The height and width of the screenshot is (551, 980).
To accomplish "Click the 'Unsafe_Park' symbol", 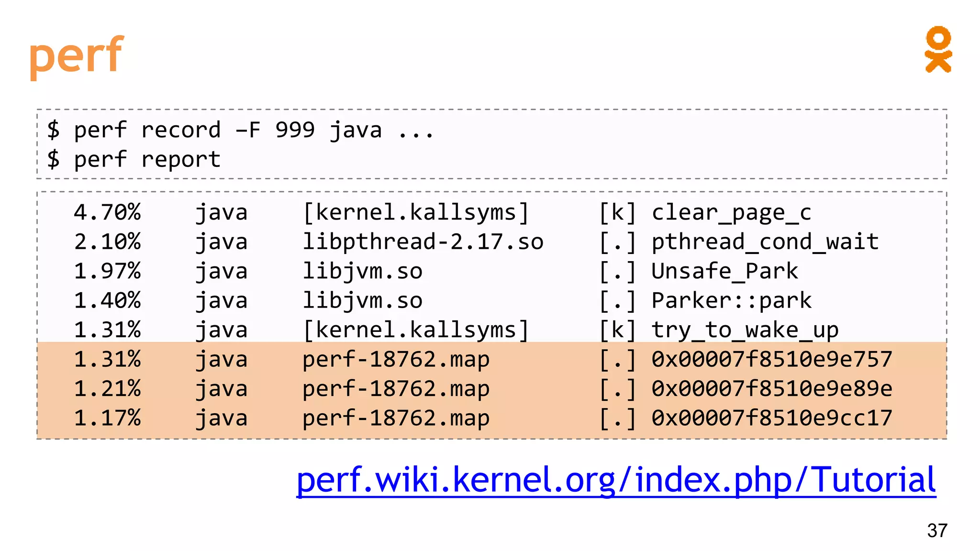I will 724,271.
